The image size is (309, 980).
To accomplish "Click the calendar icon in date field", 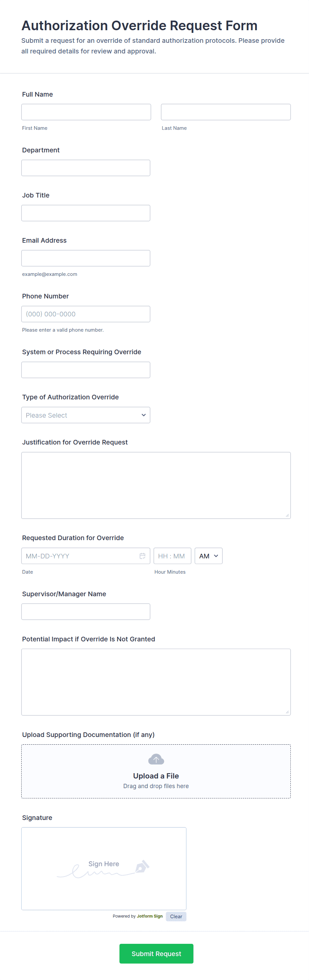I will click(x=142, y=556).
